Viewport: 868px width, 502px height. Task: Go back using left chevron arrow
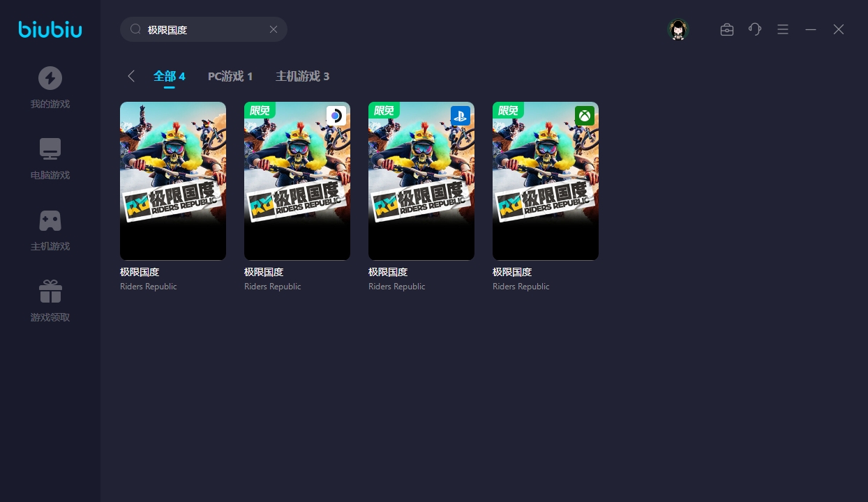(x=131, y=76)
